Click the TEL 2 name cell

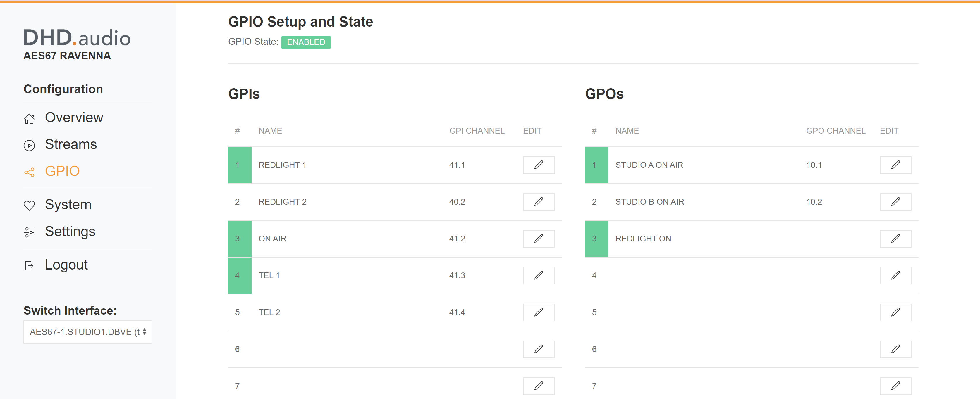(x=269, y=312)
